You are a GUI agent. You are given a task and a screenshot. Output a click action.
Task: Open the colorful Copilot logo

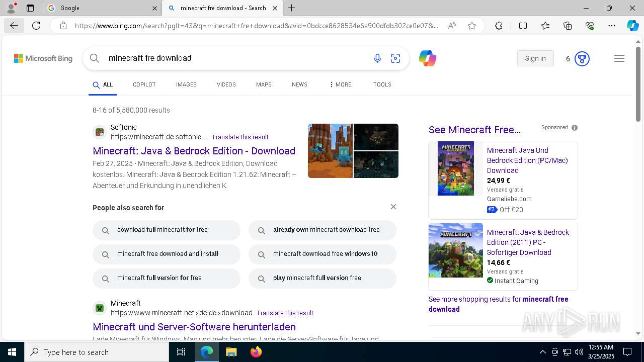(428, 58)
